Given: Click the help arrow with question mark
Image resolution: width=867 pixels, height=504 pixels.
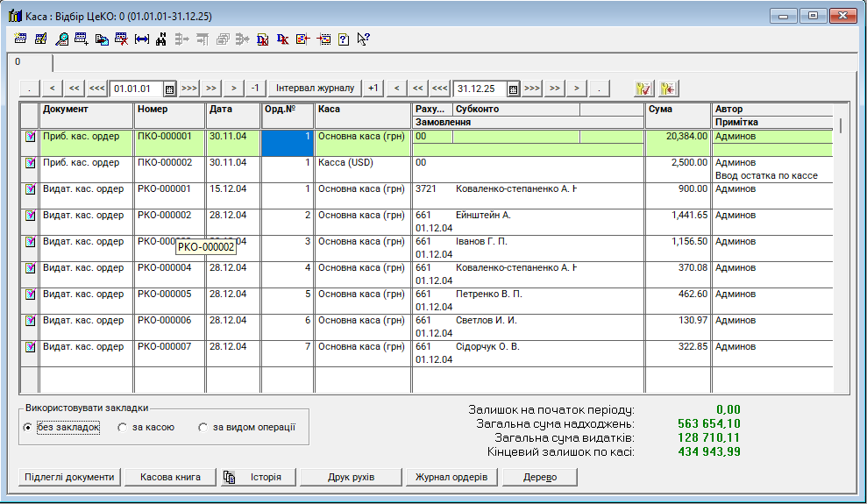Looking at the screenshot, I should coord(363,39).
